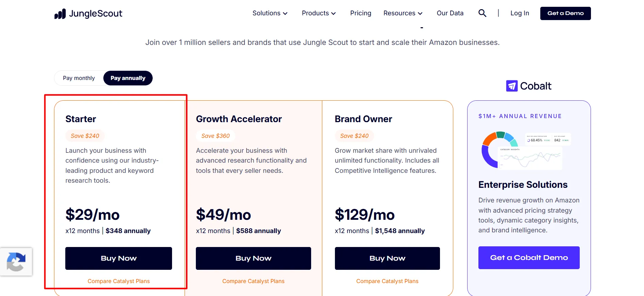Expand the Solutions dropdown menu

coord(270,13)
